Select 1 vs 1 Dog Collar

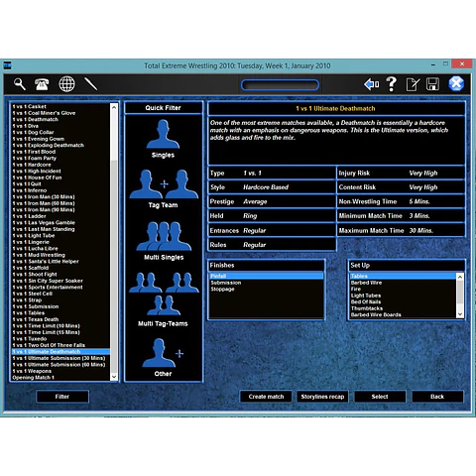pyautogui.click(x=60, y=132)
